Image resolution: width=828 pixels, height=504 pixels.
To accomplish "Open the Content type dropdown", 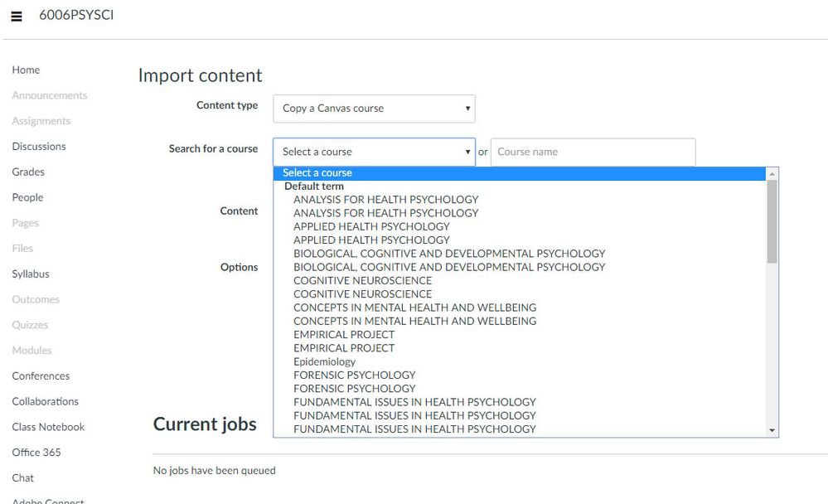I will (374, 108).
